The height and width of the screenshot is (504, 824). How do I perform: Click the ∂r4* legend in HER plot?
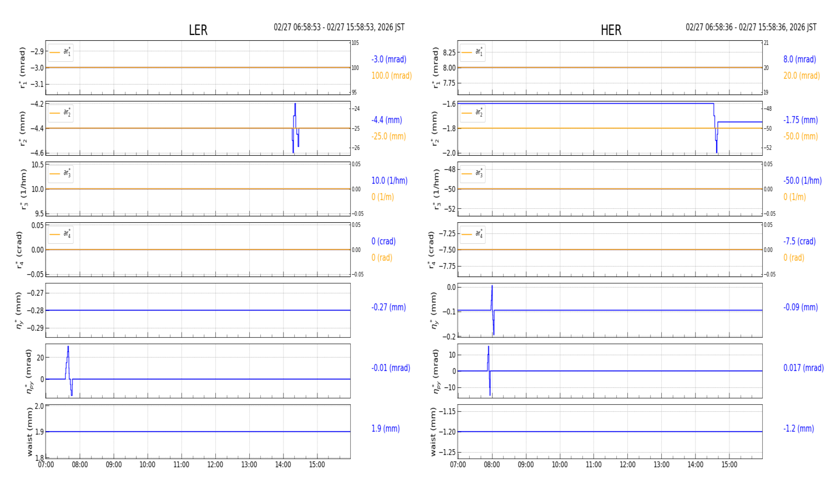pyautogui.click(x=472, y=235)
